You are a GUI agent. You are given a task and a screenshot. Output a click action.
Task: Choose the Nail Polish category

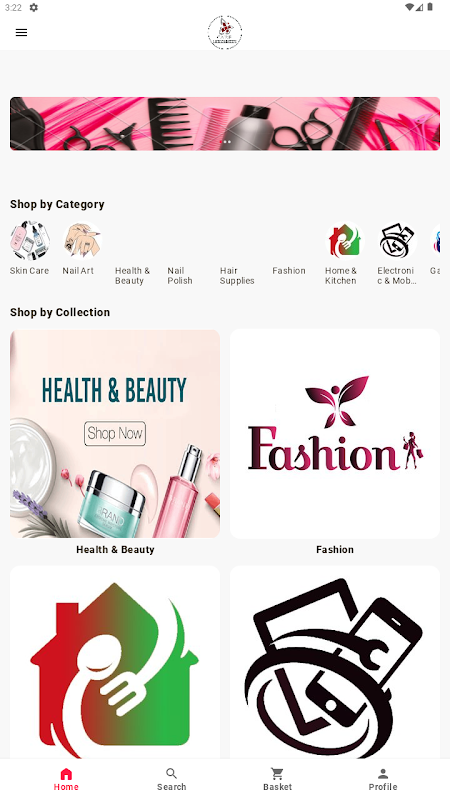(180, 276)
